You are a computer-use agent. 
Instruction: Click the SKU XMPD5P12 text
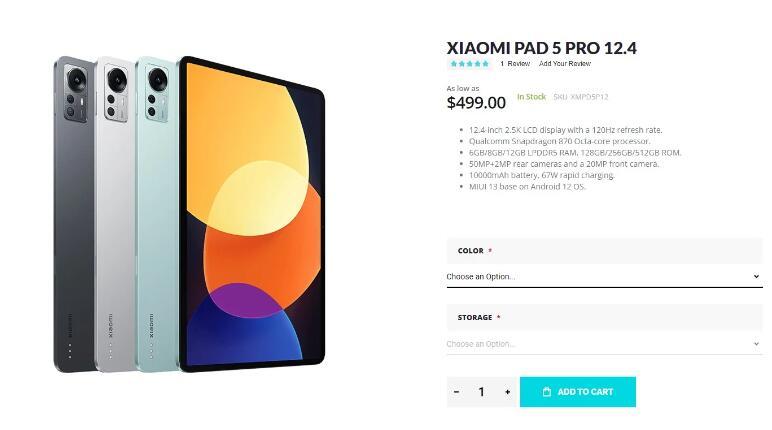point(581,97)
